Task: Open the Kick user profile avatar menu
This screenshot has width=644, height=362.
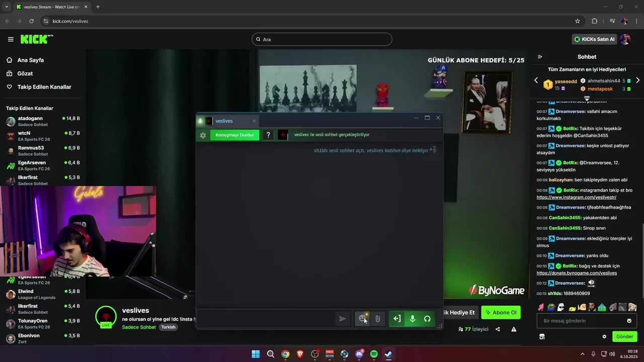Action: pos(625,39)
